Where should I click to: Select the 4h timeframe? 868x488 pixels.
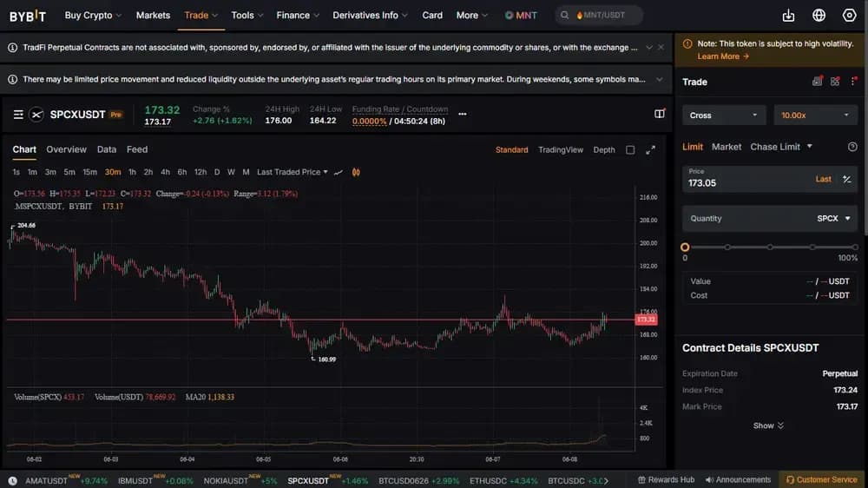165,172
